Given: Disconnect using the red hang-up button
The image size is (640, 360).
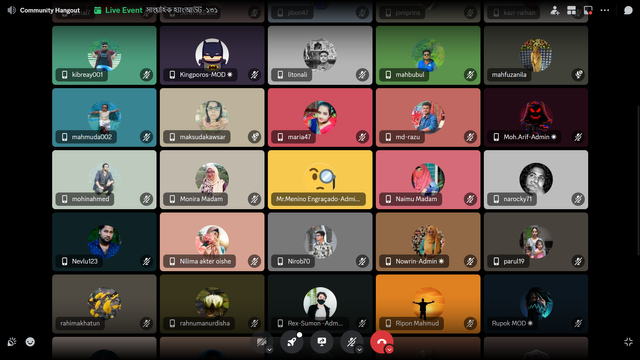Looking at the screenshot, I should pyautogui.click(x=381, y=342).
